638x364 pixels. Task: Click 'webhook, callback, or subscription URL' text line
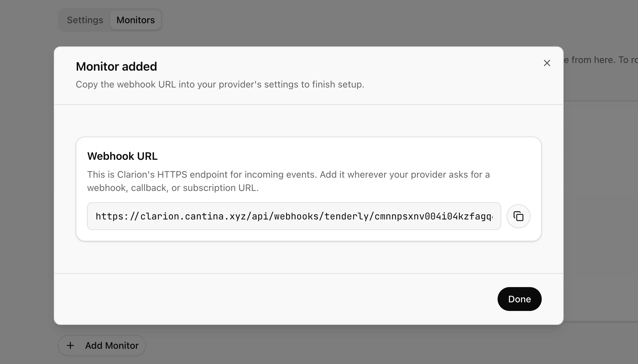tap(173, 188)
